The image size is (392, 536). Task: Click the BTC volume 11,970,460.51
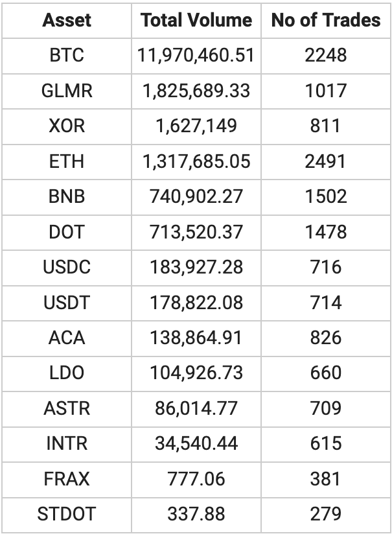click(x=196, y=55)
